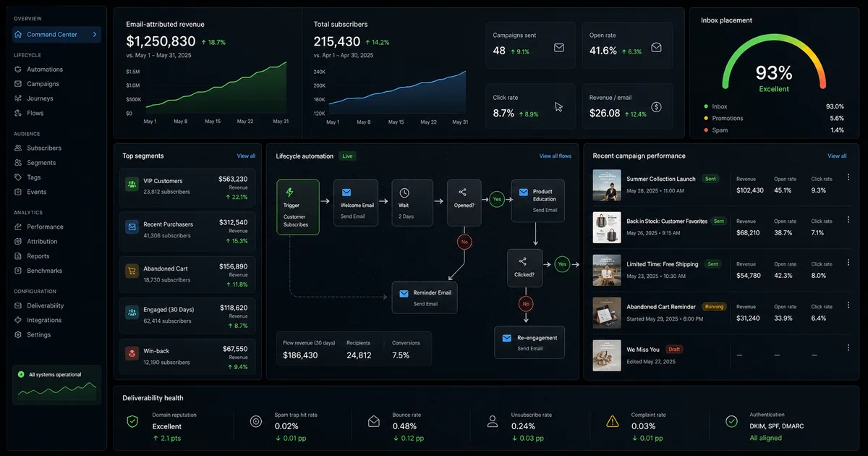Open Command Center in sidebar
Screen dimensions: 868x456
(56, 35)
